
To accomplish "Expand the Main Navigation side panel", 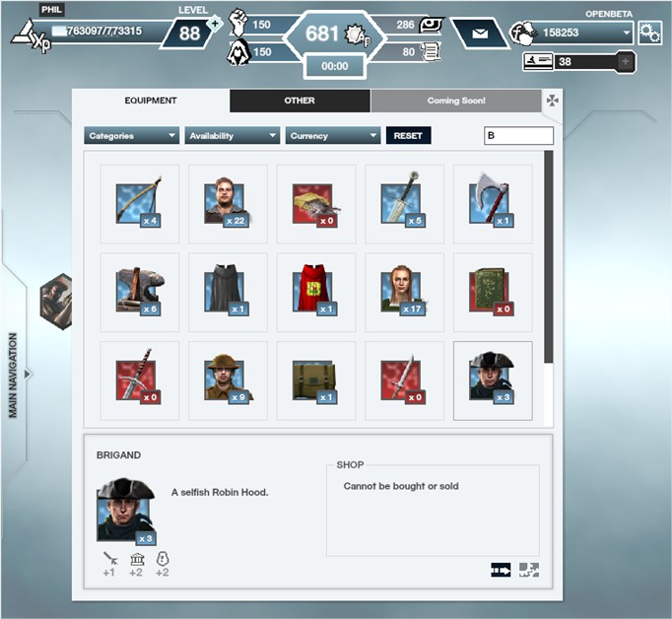I will click(x=28, y=375).
